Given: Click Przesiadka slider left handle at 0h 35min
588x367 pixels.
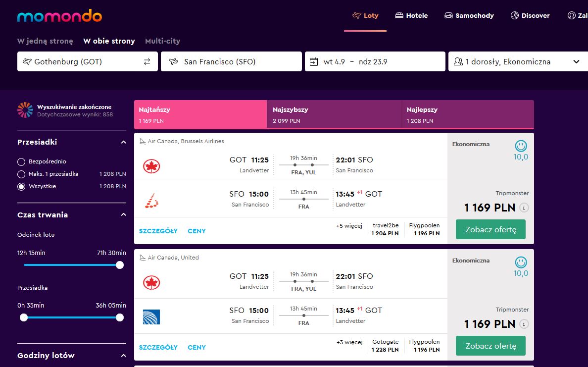Looking at the screenshot, I should [24, 317].
